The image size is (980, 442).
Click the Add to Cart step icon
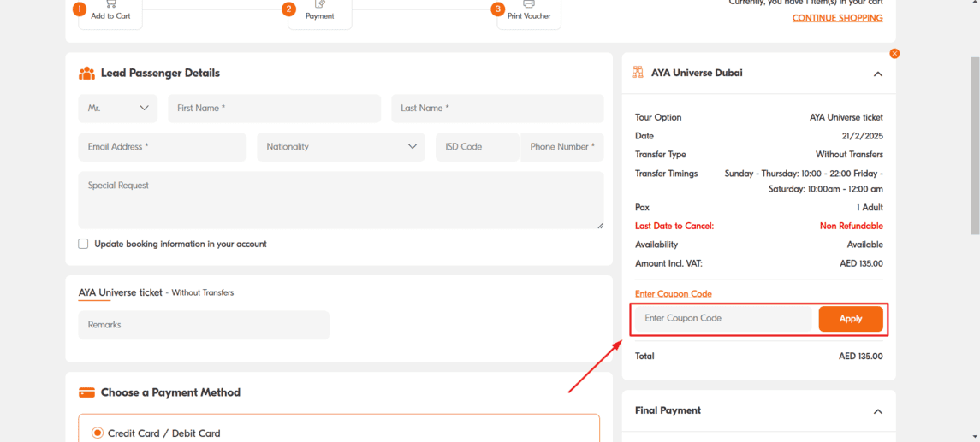click(110, 3)
